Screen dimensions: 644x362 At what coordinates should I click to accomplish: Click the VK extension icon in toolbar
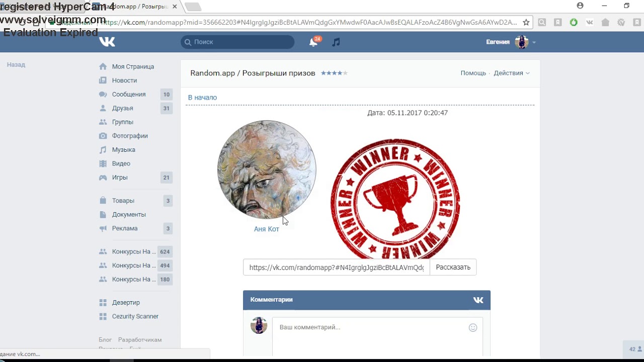590,22
